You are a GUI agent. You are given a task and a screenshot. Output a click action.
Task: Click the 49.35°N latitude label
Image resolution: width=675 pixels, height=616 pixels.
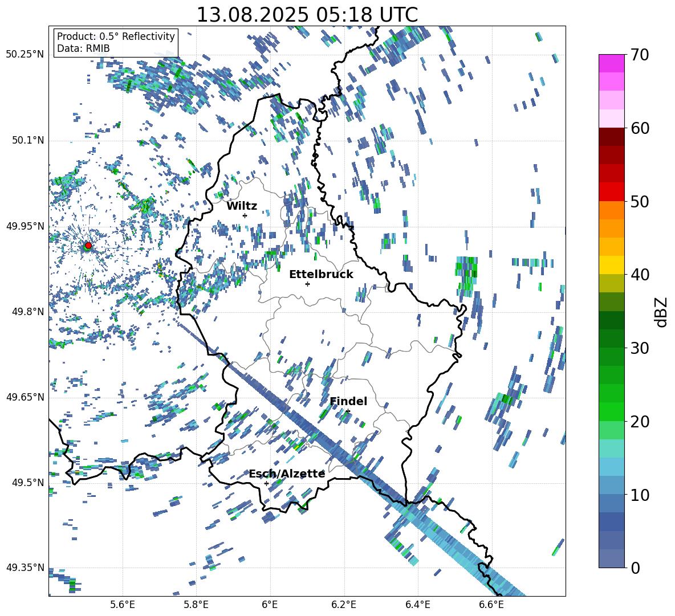pos(25,568)
